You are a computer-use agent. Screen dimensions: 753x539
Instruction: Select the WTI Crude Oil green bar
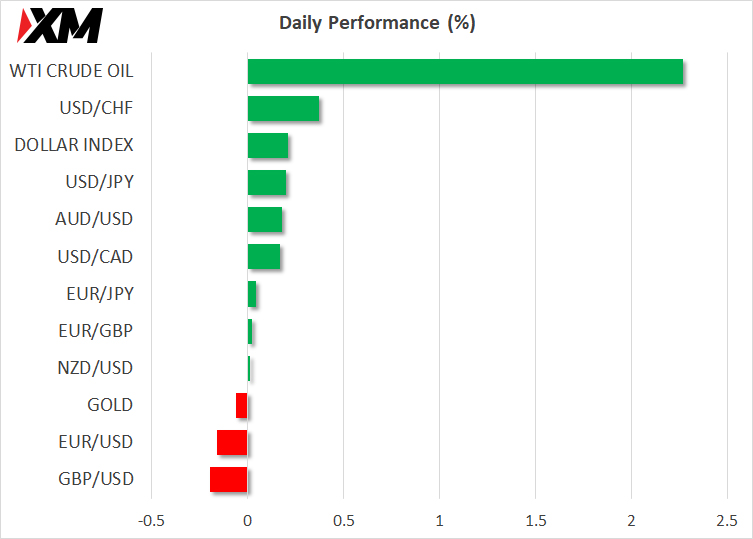pyautogui.click(x=465, y=72)
